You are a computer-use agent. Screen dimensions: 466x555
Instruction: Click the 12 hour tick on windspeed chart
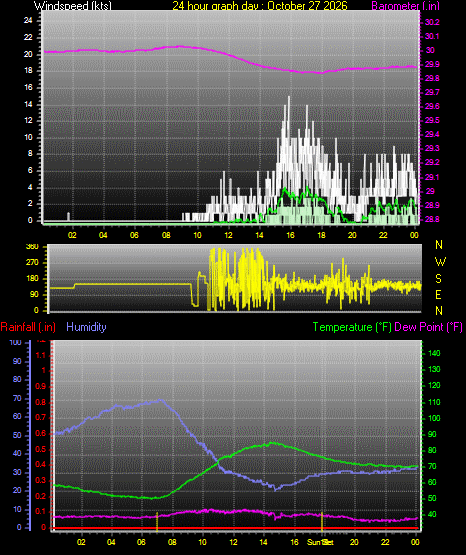click(x=228, y=235)
